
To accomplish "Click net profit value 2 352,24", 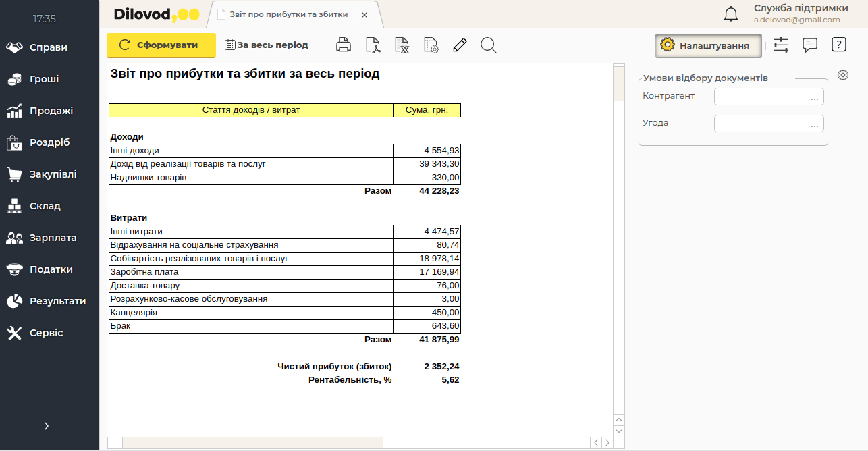I will coord(442,367).
